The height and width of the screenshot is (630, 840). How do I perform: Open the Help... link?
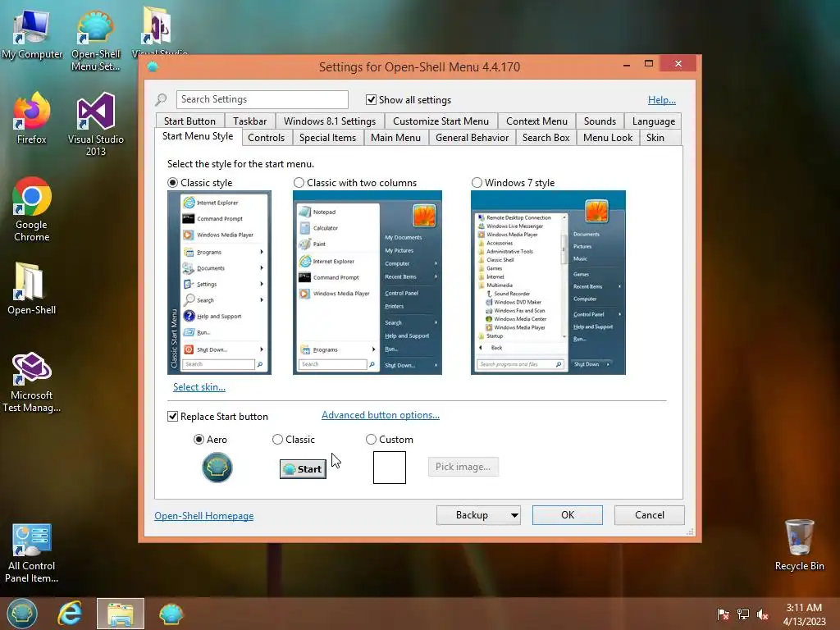point(662,99)
